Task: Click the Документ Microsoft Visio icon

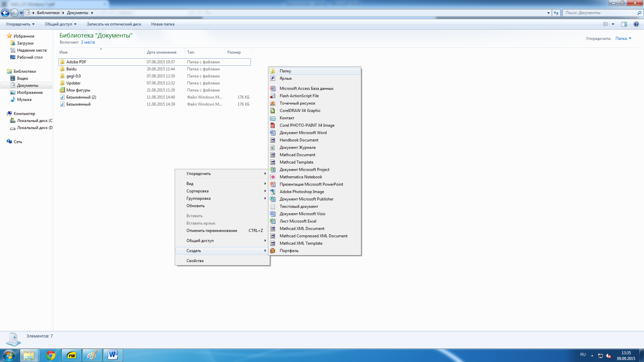Action: coord(273,214)
